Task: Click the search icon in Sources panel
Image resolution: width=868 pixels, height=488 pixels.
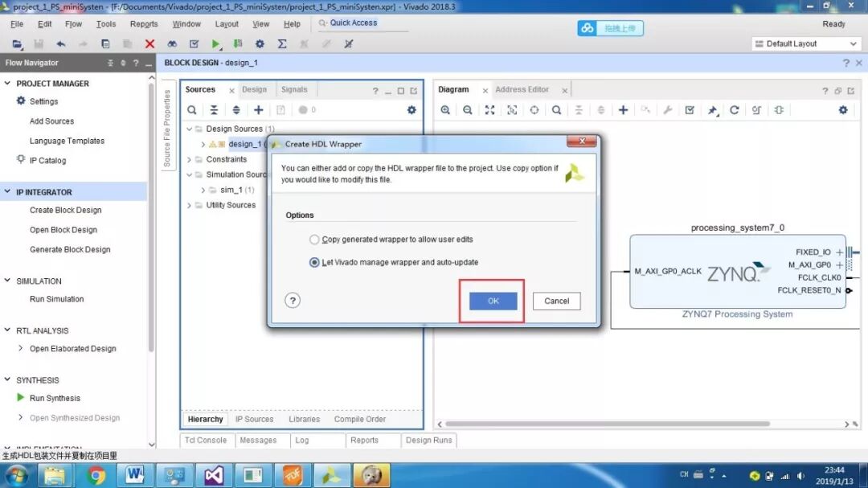Action: pos(191,109)
